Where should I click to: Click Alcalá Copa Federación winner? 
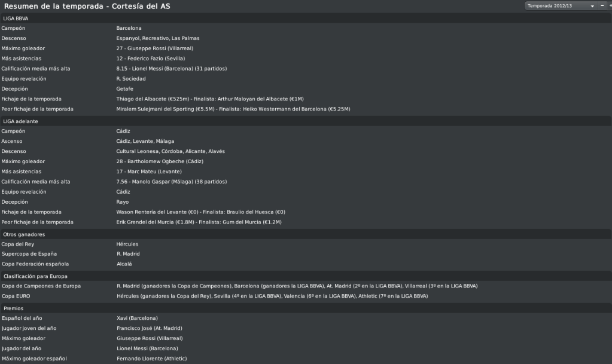click(124, 264)
